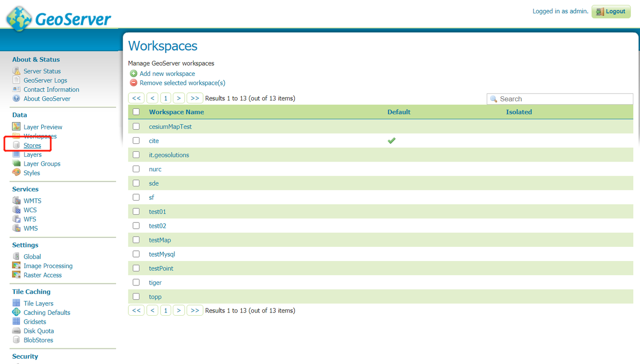Click the Server Status warning icon
Viewport: 640px width, 364px height.
16,71
